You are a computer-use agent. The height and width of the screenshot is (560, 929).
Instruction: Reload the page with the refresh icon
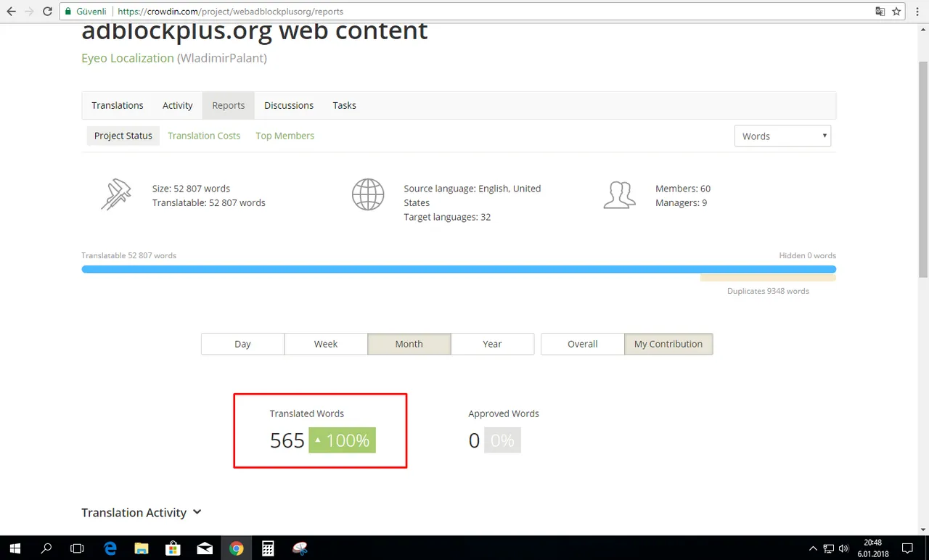click(48, 12)
